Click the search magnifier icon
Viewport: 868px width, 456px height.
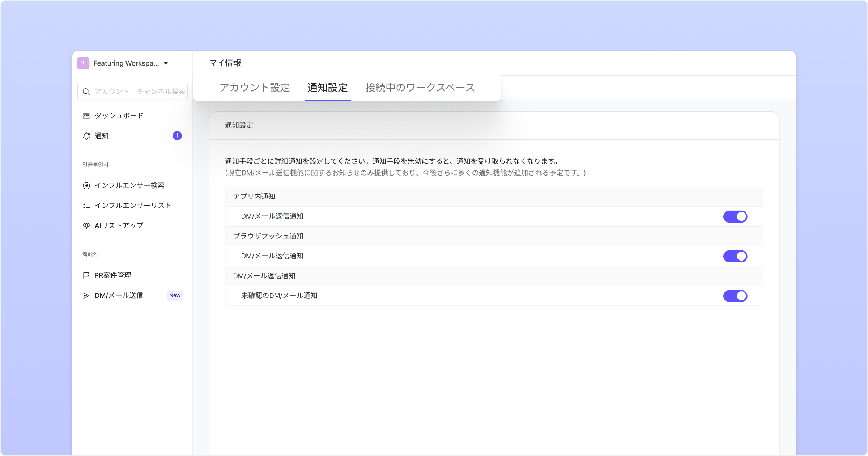(x=86, y=92)
